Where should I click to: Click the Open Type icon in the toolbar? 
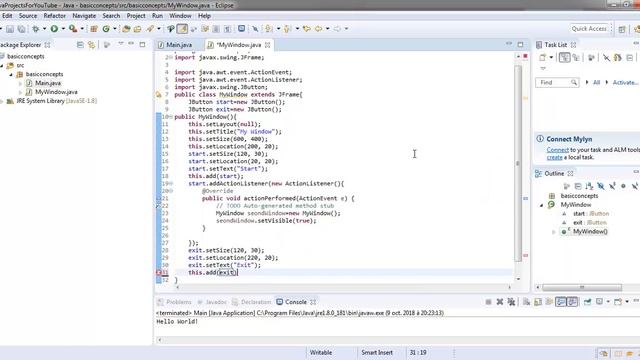tap(126, 29)
